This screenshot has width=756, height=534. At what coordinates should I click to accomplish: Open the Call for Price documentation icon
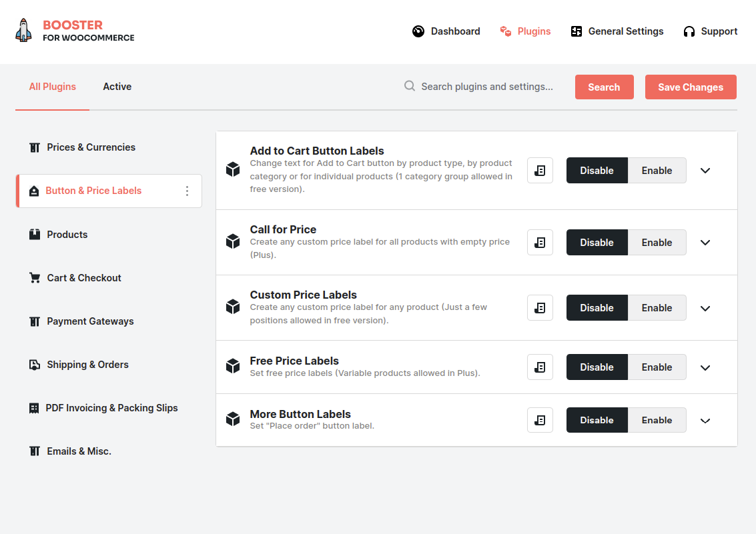(540, 243)
